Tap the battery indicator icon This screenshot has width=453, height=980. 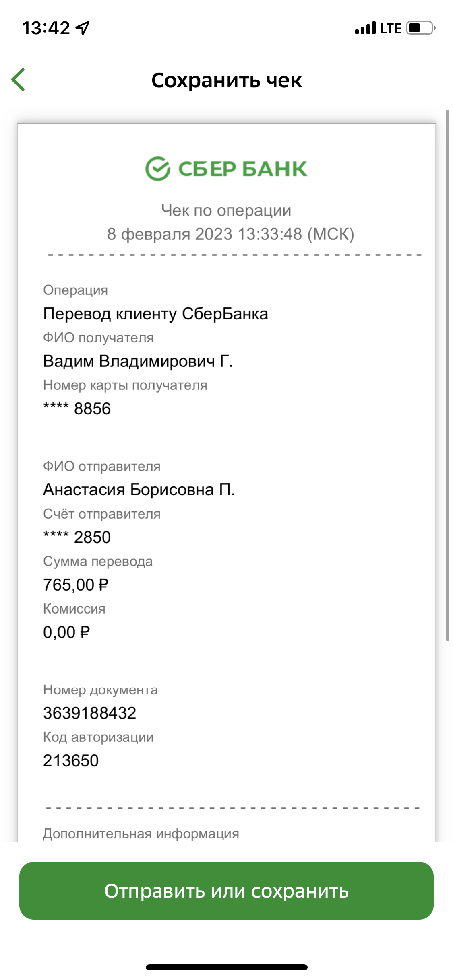coord(421,28)
